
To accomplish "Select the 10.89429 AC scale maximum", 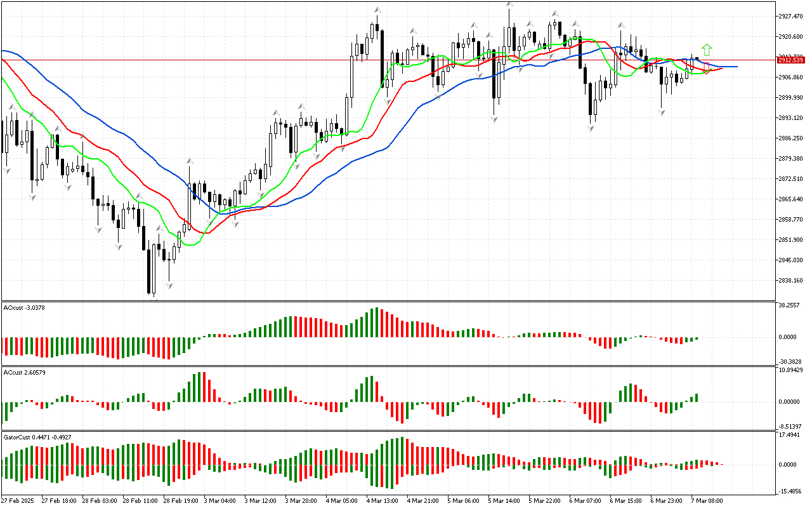I will pos(792,370).
